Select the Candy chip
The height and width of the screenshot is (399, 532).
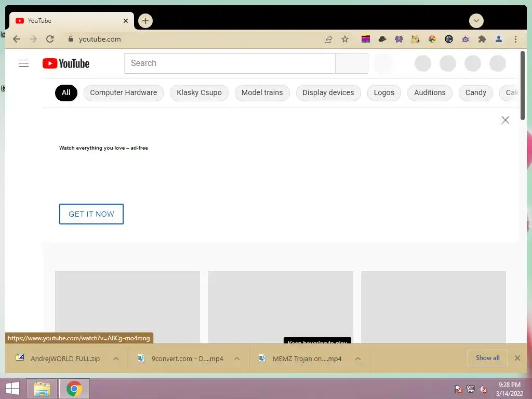[x=476, y=92]
